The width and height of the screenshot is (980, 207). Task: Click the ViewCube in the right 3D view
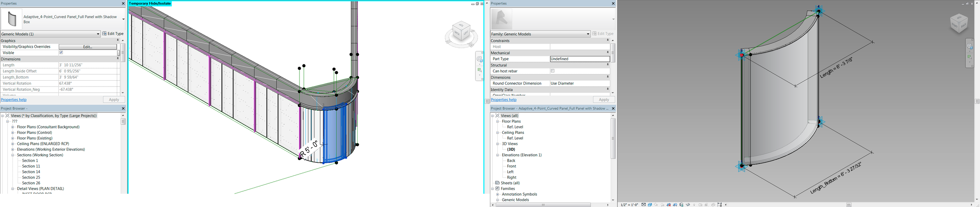click(959, 23)
